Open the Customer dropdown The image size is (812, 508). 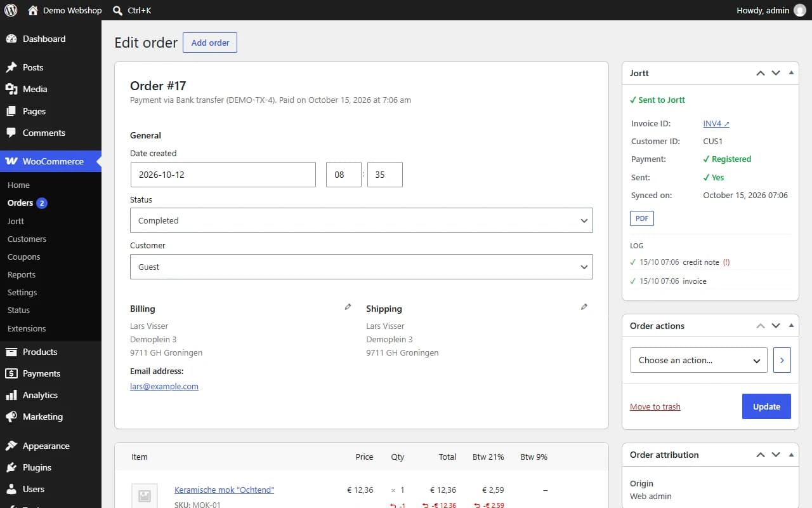point(362,267)
